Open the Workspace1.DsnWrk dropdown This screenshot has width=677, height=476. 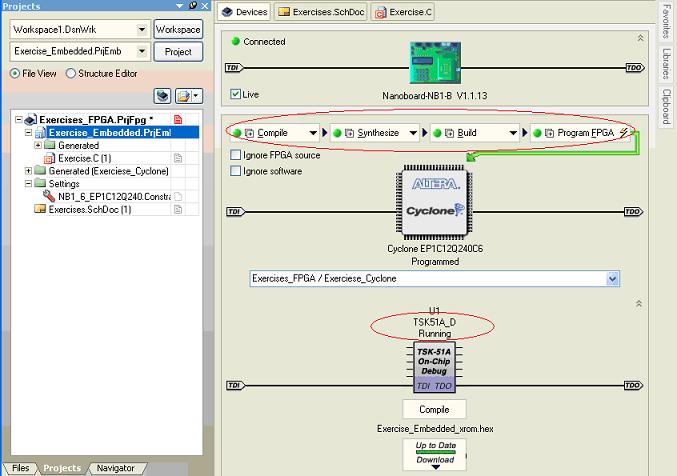142,29
